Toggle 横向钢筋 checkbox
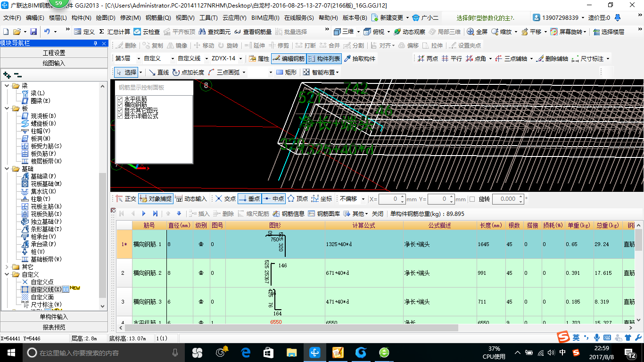This screenshot has height=362, width=644. tap(120, 105)
